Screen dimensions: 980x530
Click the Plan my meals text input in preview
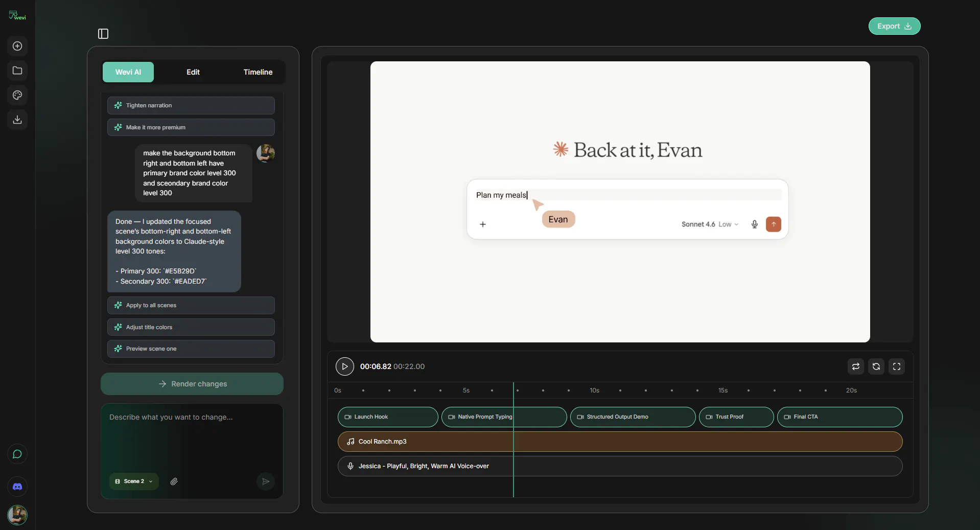[628, 195]
